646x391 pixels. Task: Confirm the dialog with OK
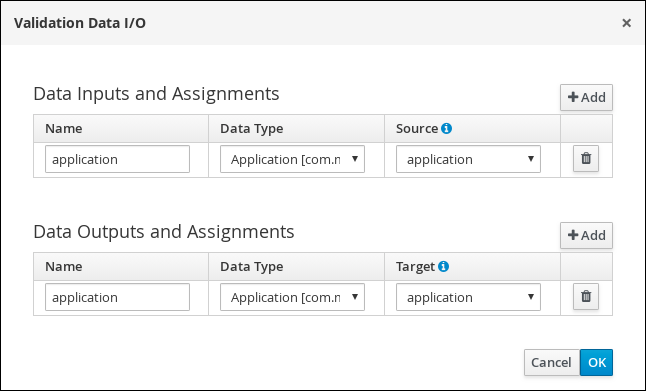click(x=597, y=363)
